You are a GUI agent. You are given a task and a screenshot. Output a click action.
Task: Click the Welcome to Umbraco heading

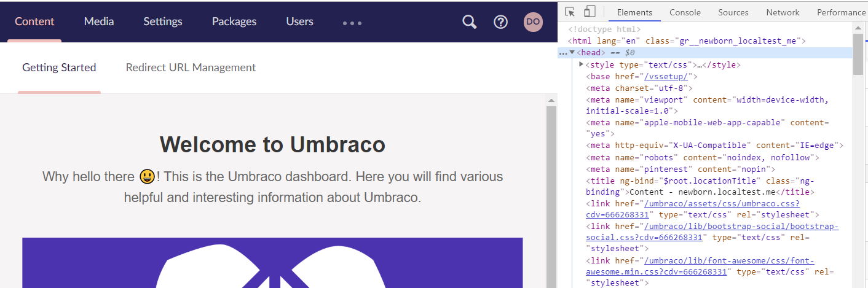[x=272, y=145]
